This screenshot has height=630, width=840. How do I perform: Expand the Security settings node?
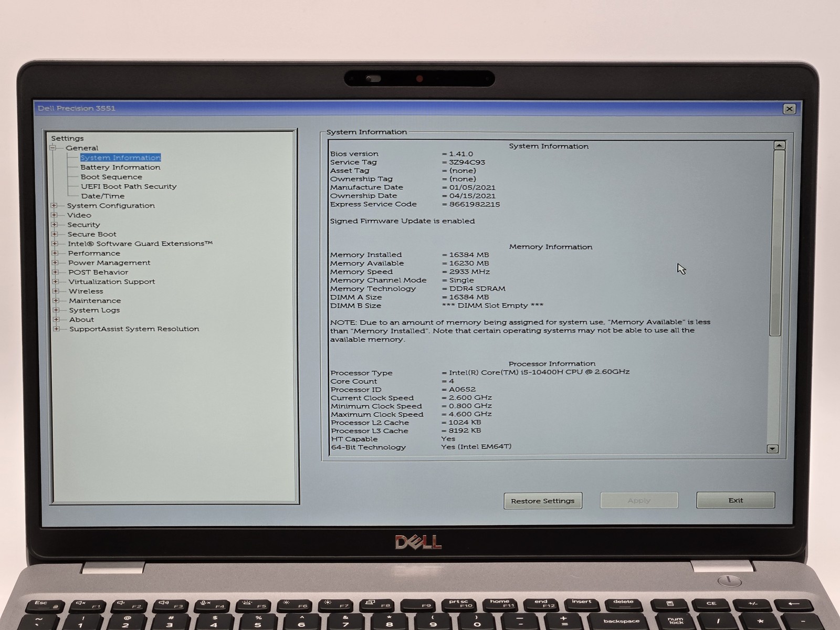point(54,224)
